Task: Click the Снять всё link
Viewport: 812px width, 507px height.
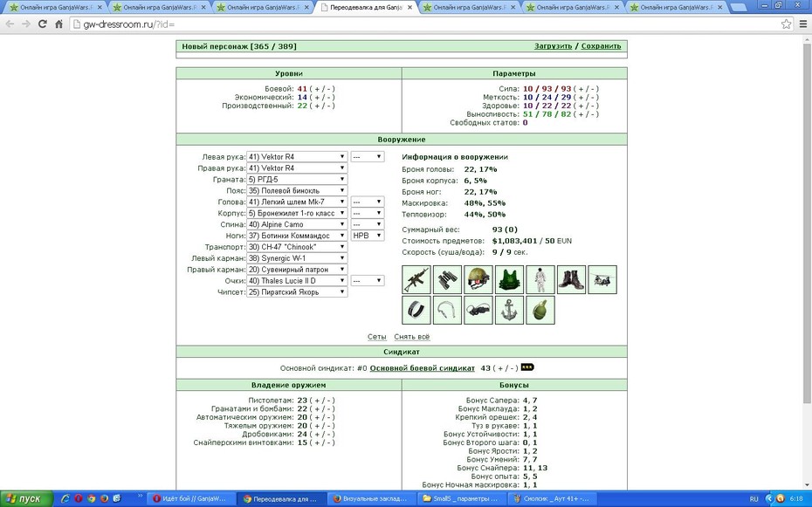Action: pos(412,337)
